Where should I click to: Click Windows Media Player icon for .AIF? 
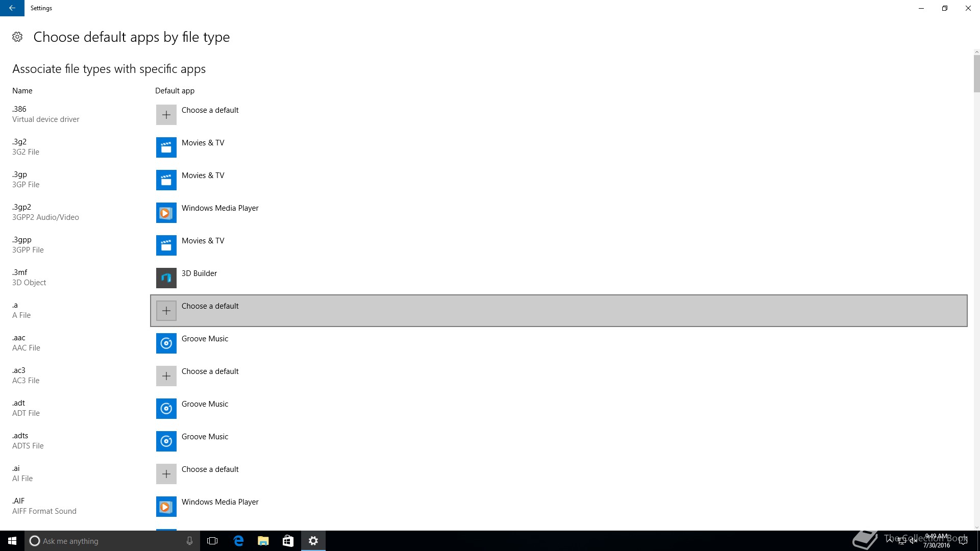click(x=166, y=507)
